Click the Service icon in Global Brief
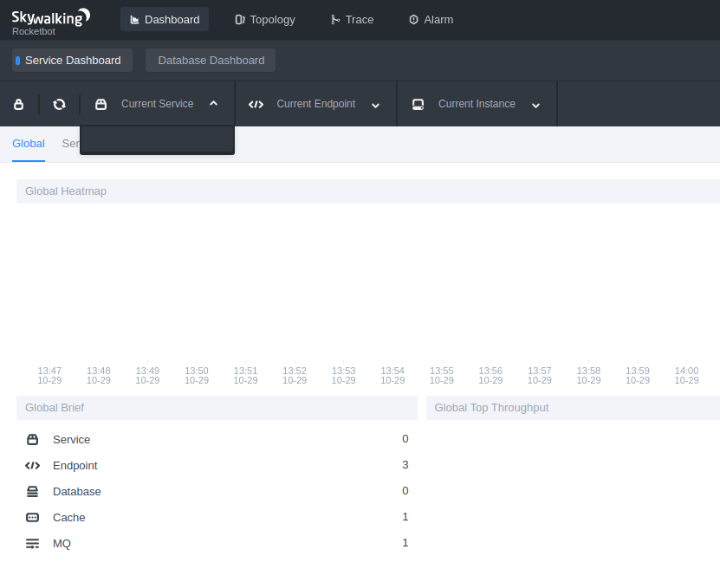720x588 pixels. point(32,439)
